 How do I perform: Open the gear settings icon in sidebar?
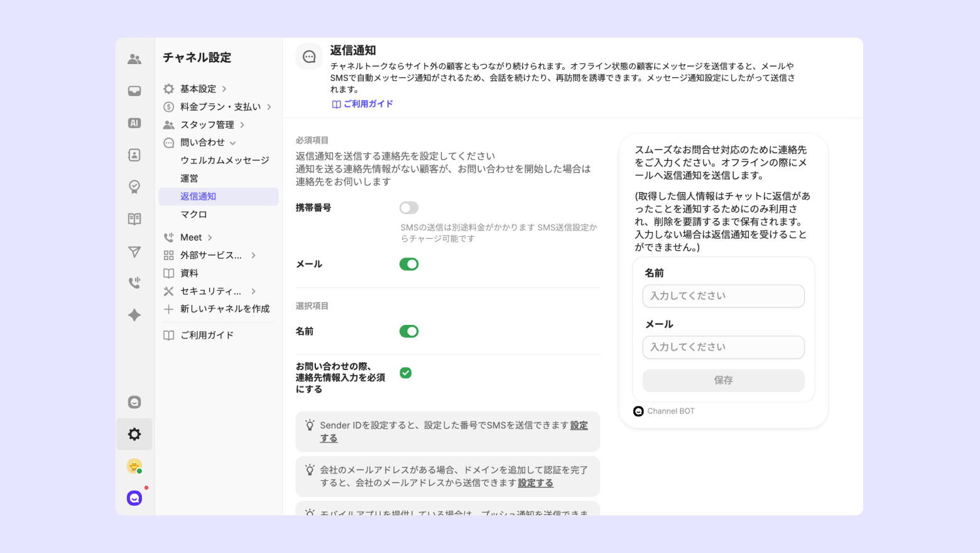point(134,434)
